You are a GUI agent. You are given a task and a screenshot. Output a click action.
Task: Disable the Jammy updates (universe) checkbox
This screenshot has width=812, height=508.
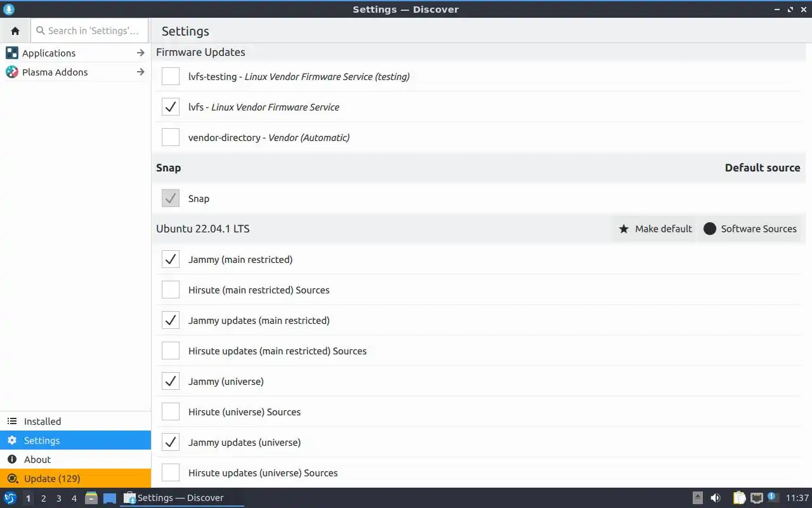click(171, 442)
